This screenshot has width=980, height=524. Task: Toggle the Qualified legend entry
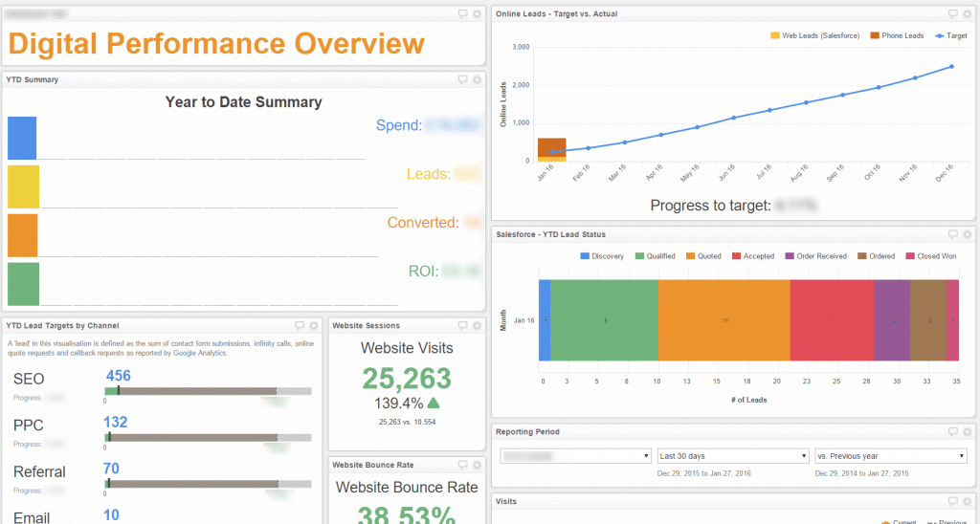(655, 256)
